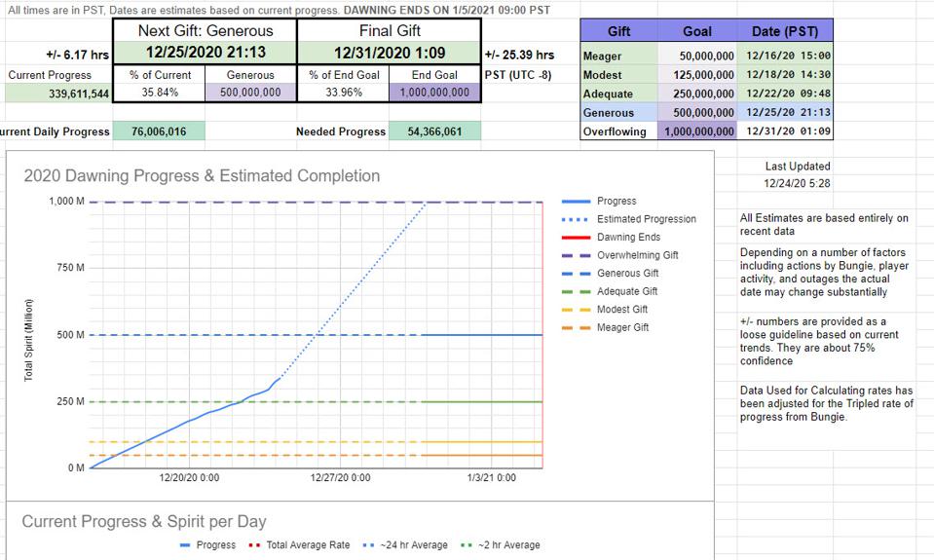934x560 pixels.
Task: Click the Goal column header
Action: point(697,31)
